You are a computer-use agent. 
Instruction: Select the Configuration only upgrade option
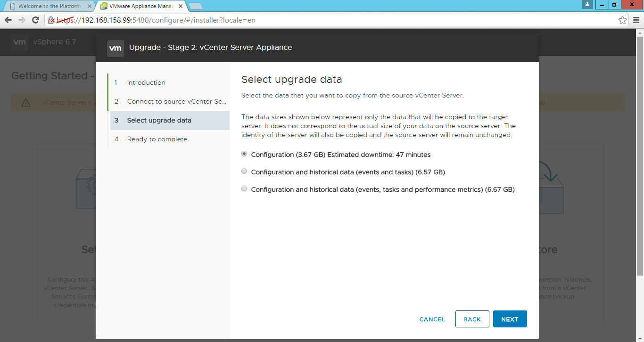click(x=244, y=153)
